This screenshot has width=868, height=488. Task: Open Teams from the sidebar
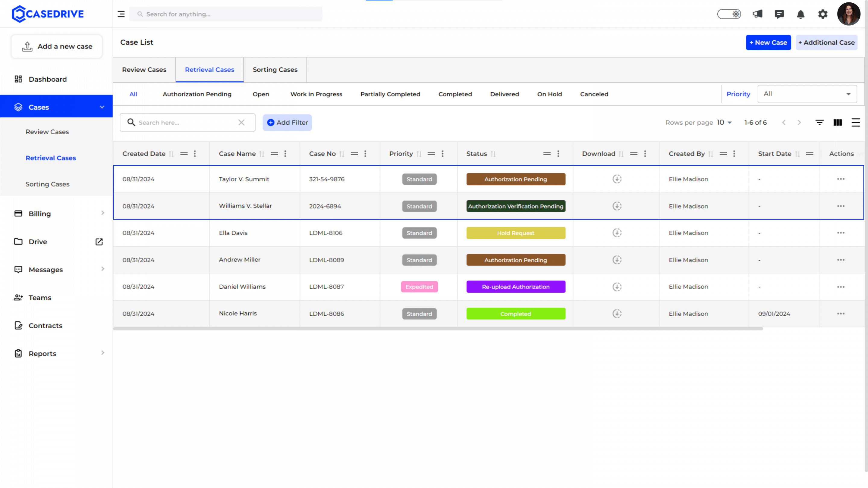pos(40,298)
